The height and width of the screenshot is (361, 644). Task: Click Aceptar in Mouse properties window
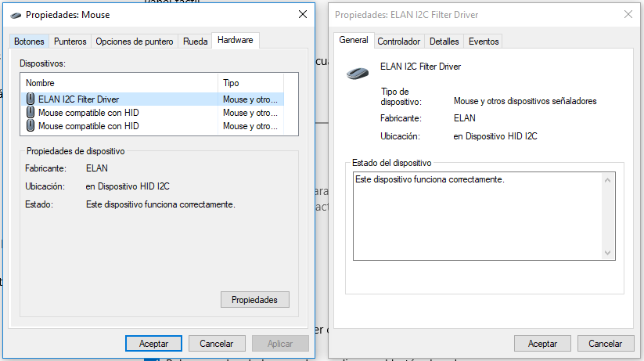[x=153, y=343]
